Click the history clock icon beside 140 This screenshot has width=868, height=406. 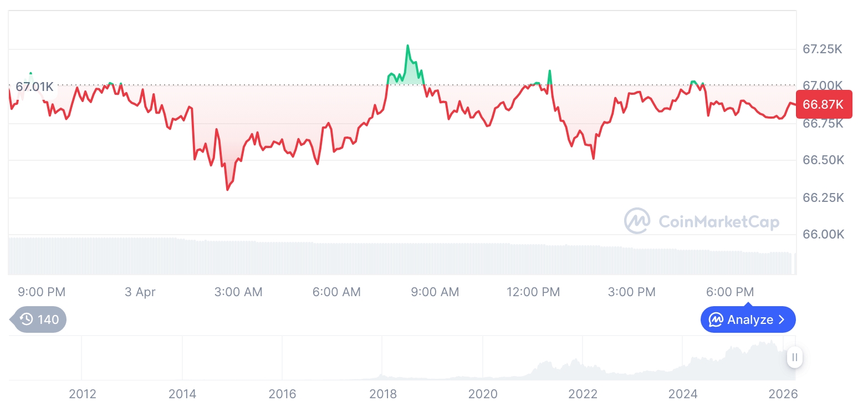[26, 319]
